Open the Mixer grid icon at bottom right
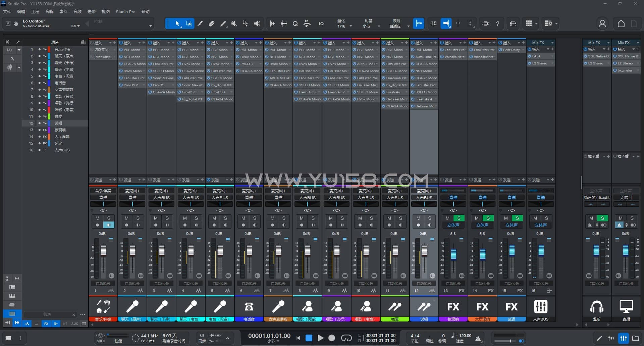The image size is (644, 346). coord(623,338)
